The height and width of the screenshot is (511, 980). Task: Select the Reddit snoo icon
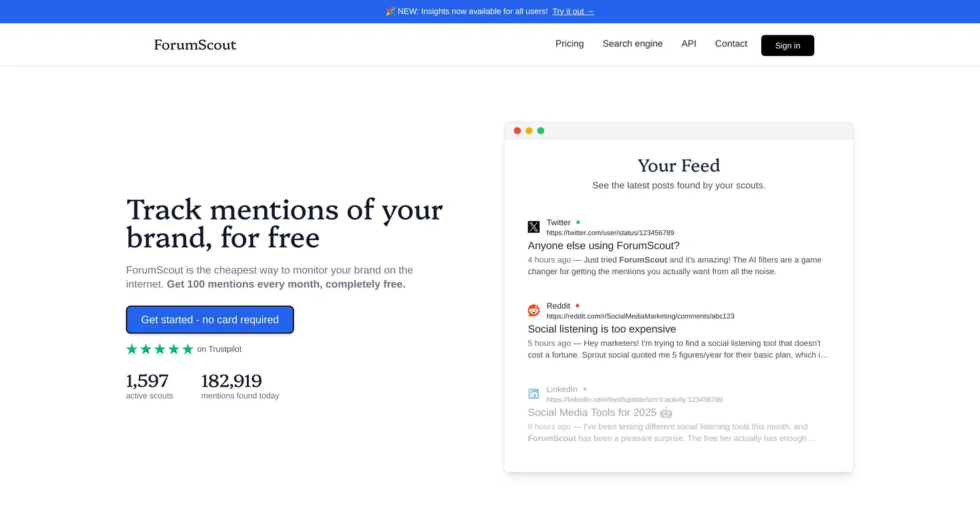coord(534,310)
